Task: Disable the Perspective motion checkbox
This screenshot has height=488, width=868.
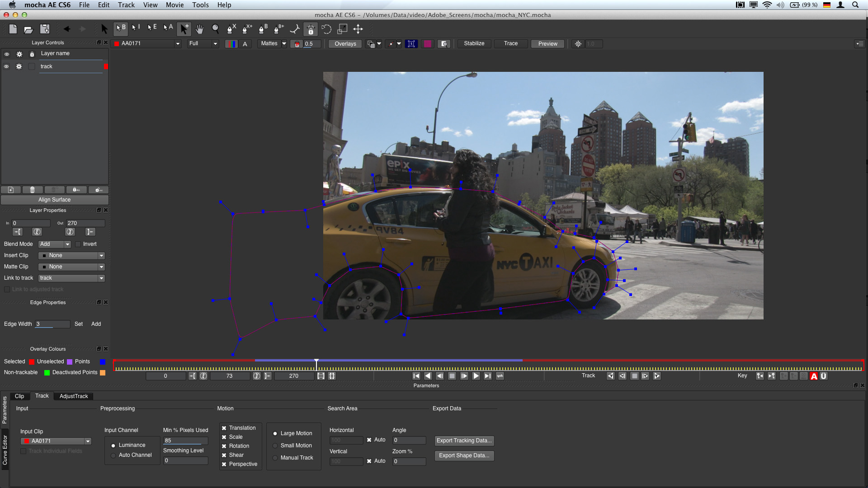Action: pos(224,464)
